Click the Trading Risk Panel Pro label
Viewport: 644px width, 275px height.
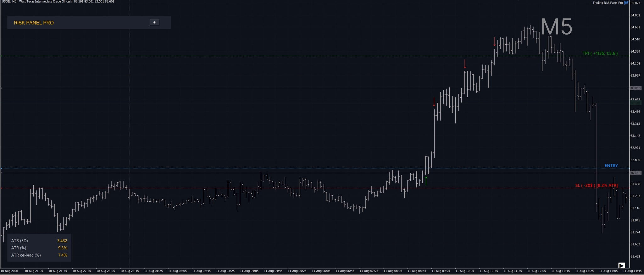click(608, 3)
